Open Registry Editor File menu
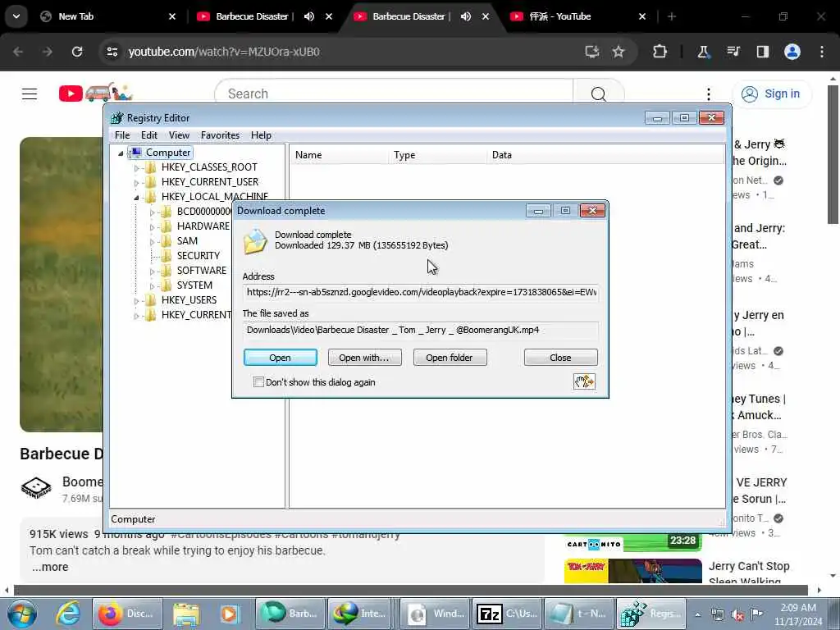 coord(122,135)
